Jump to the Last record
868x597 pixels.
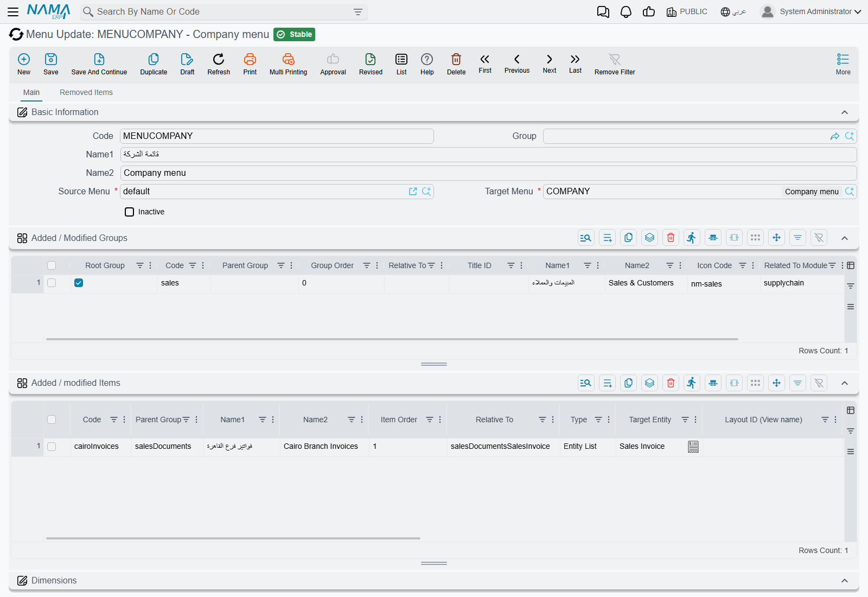click(x=575, y=63)
